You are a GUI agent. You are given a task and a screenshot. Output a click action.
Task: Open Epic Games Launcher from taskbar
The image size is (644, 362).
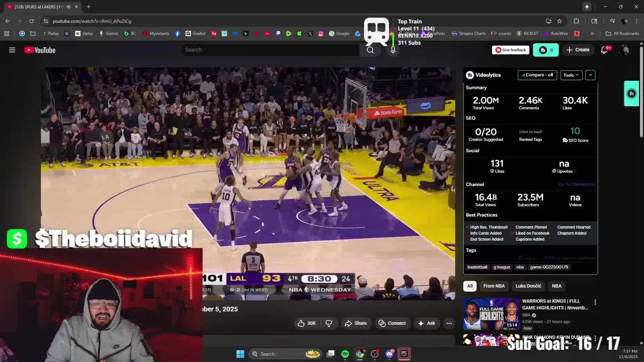[x=404, y=354]
